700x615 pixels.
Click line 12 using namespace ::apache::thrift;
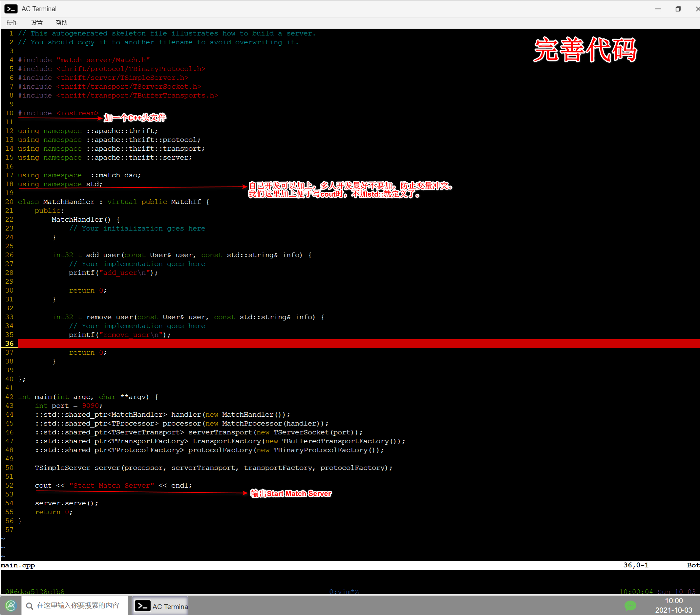point(88,131)
